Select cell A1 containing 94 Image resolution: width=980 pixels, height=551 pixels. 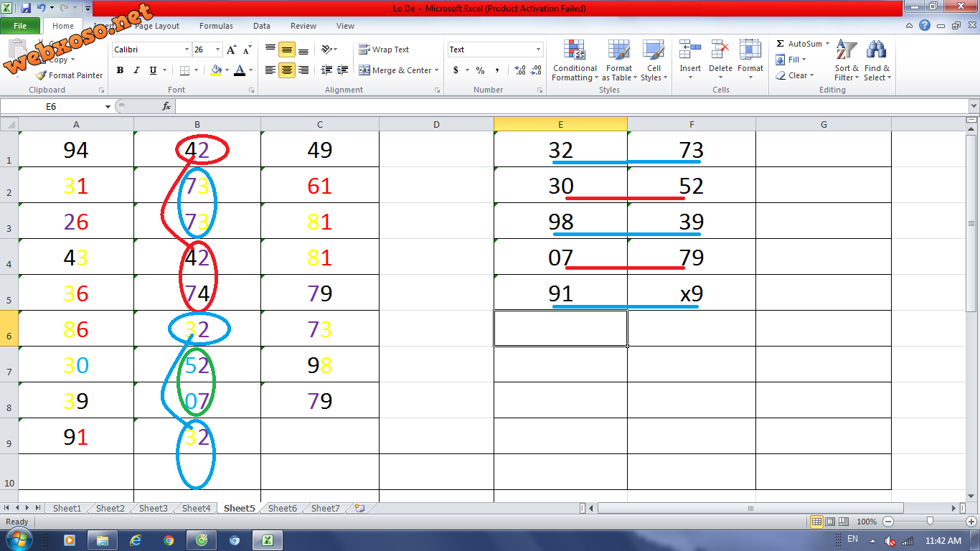coord(76,149)
